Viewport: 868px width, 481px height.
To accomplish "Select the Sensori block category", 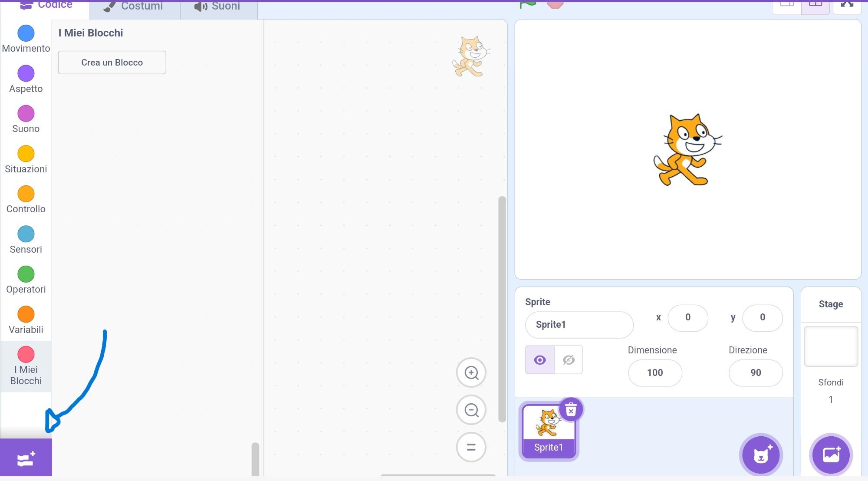I will pyautogui.click(x=26, y=240).
